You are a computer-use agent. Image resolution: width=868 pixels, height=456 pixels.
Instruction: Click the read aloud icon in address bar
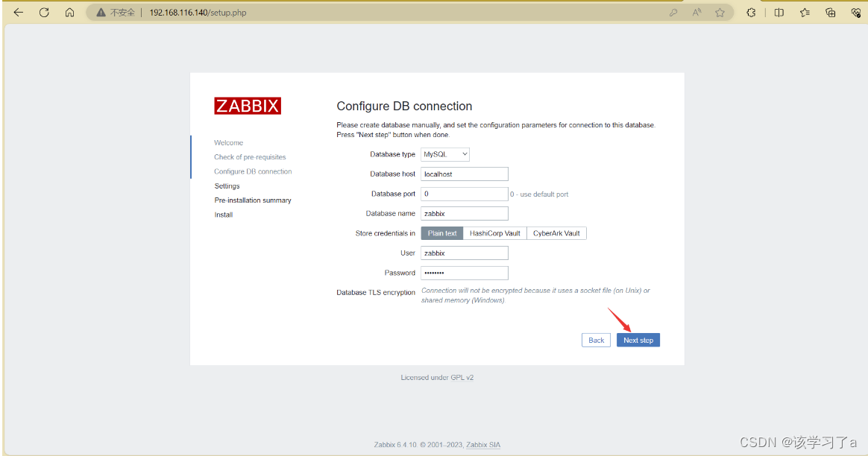[x=697, y=12]
